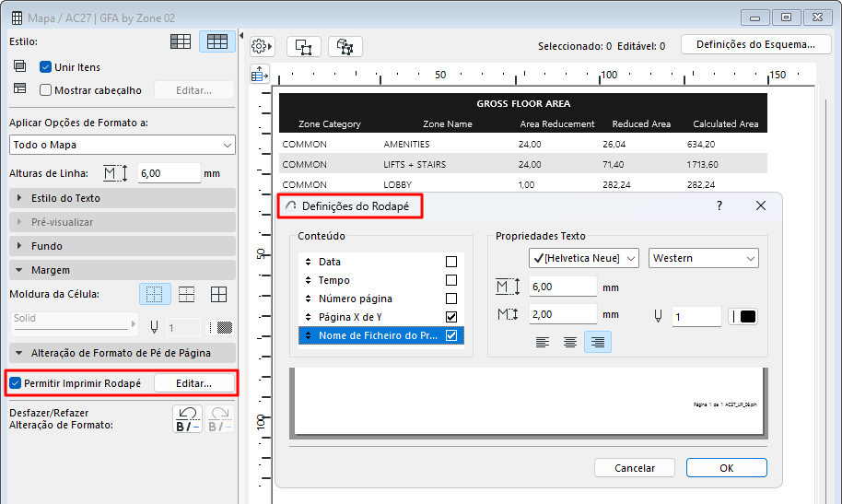
Task: Select the highlighted second table style icon
Action: point(216,41)
